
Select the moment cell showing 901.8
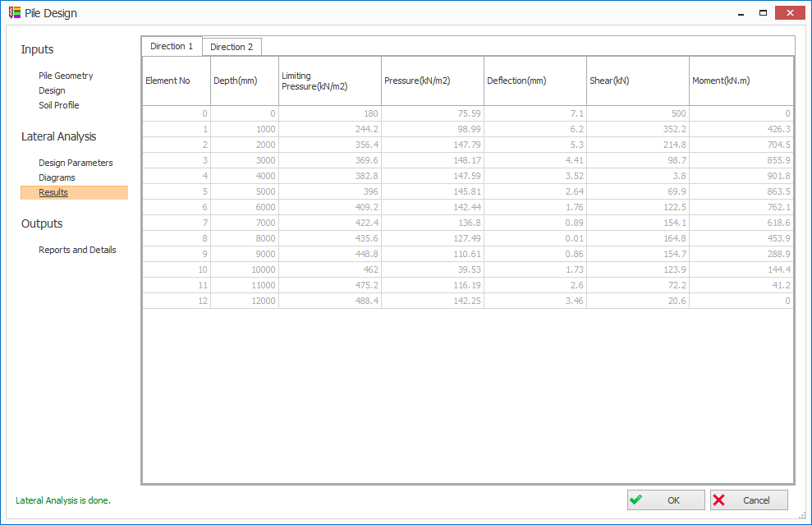[x=741, y=176]
